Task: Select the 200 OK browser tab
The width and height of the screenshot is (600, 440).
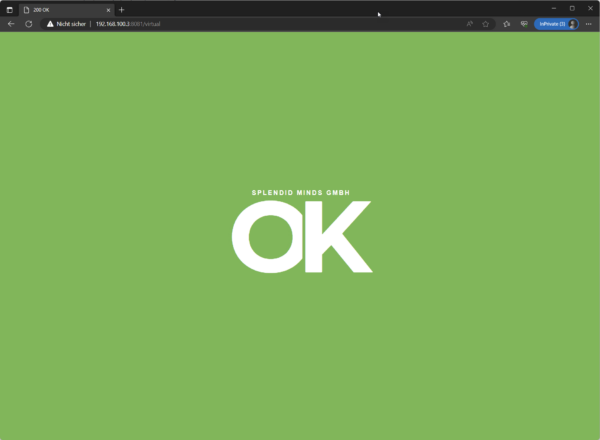Action: point(67,10)
